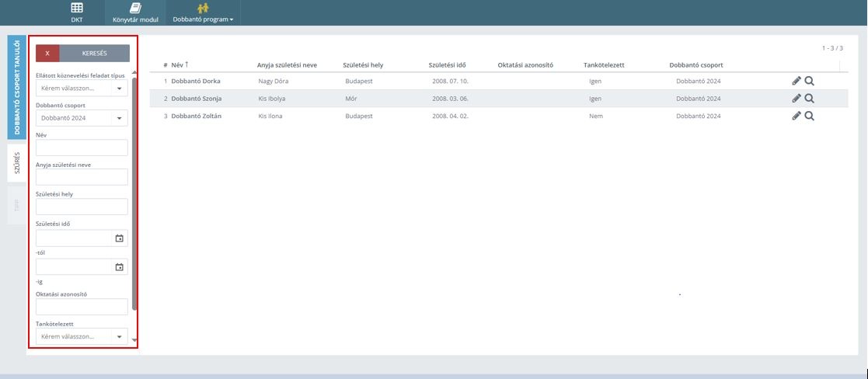
Task: Click mother's name Nagy Dóra
Action: [x=274, y=82]
